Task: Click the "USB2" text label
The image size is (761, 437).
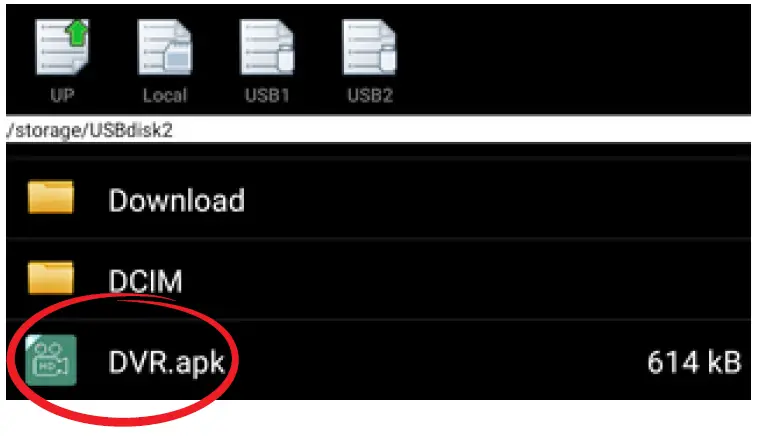Action: click(370, 95)
